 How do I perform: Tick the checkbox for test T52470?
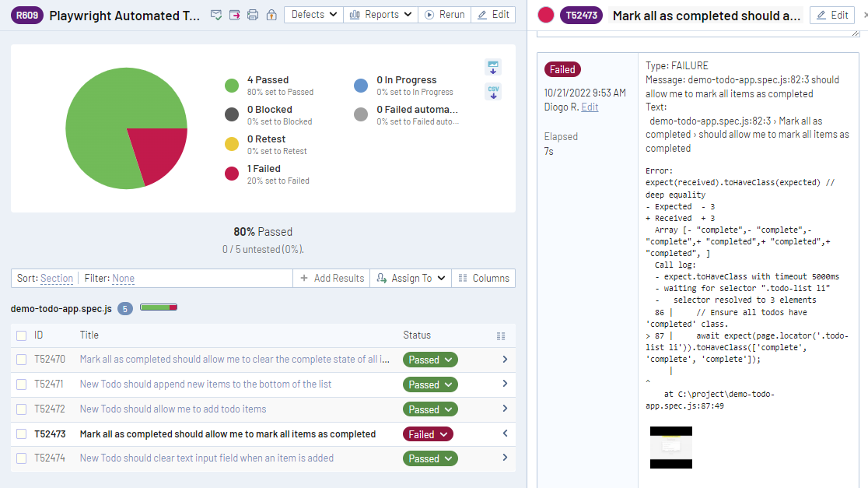[22, 360]
